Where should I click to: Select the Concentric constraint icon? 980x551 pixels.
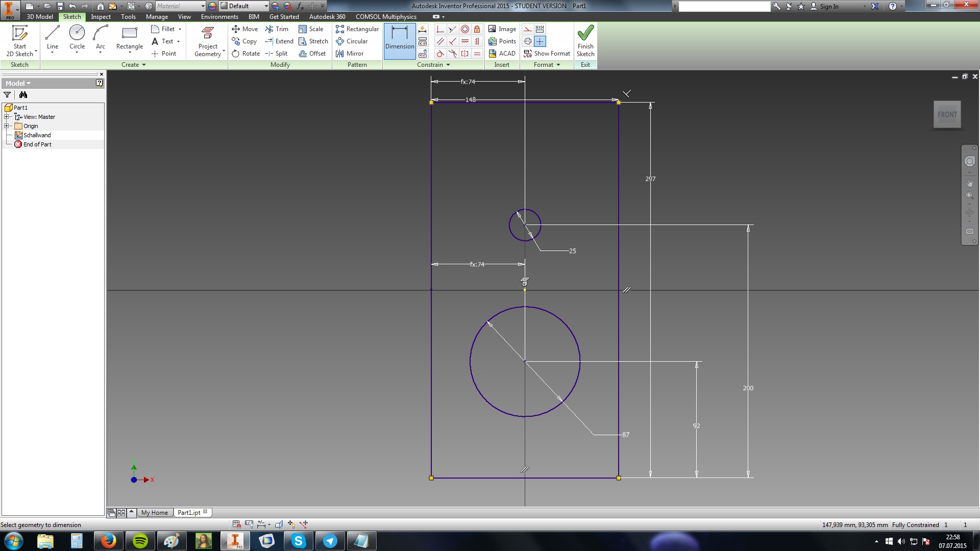(x=464, y=29)
